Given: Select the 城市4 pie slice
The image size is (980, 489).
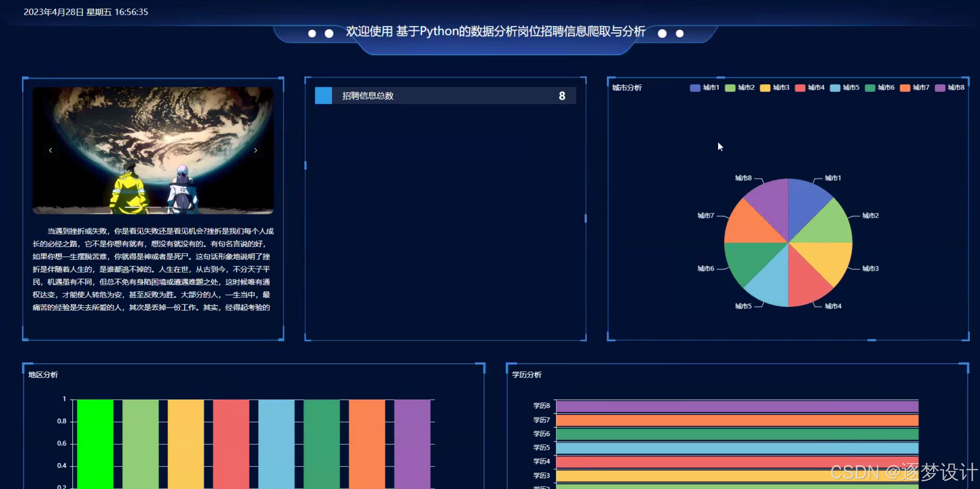Looking at the screenshot, I should (x=804, y=280).
